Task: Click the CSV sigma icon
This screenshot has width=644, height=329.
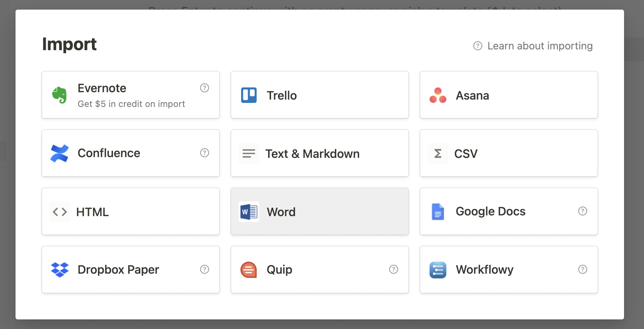Action: coord(438,153)
